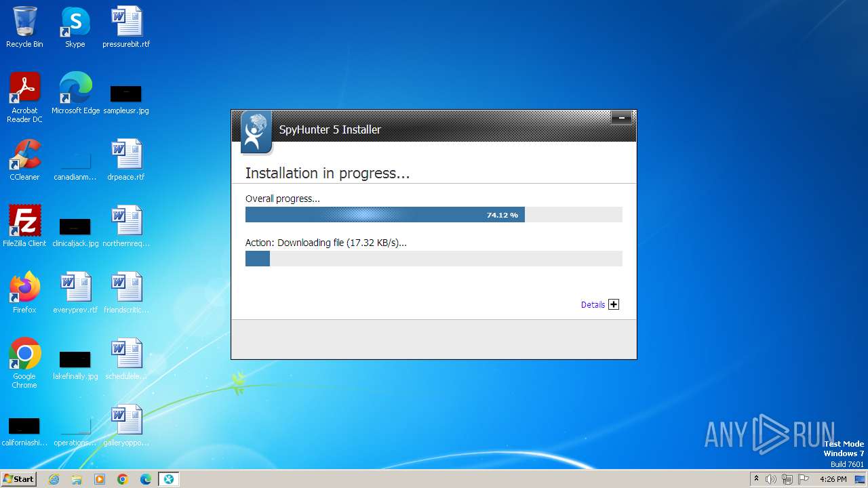Screen dimensions: 868x488
Task: Open Microsoft Edge desktop shortcut
Action: 75,94
